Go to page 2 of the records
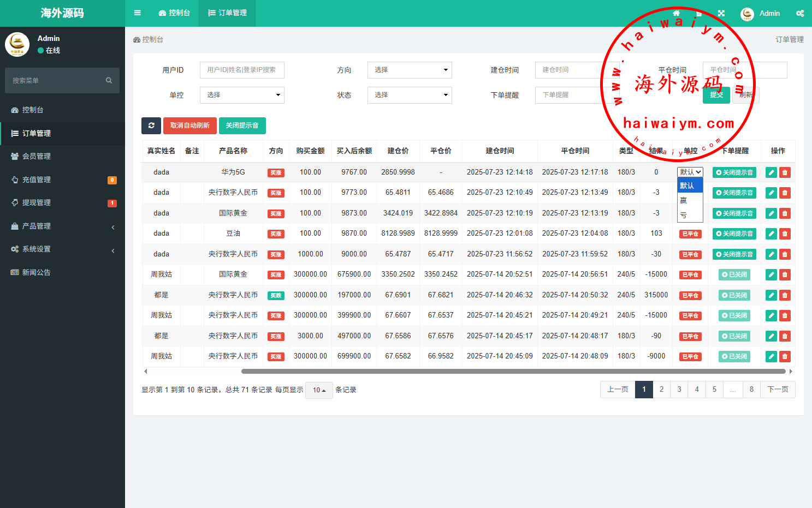 tap(661, 390)
